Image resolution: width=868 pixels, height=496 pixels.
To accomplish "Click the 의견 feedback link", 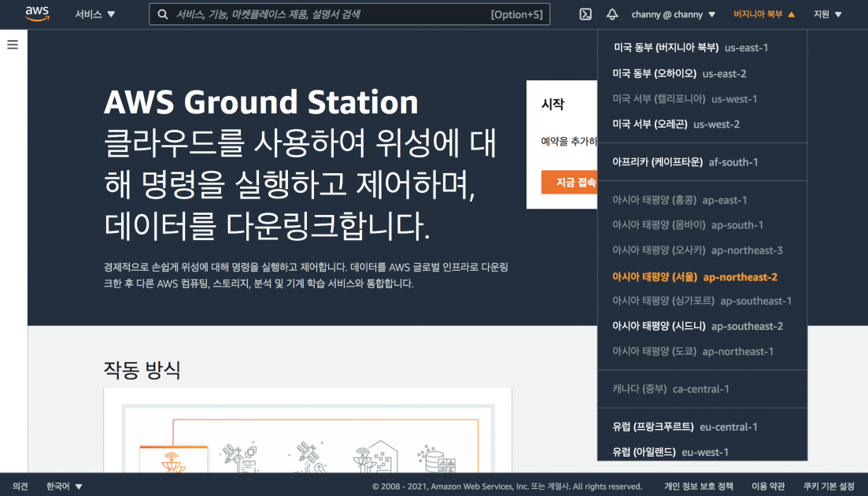I will coord(20,486).
